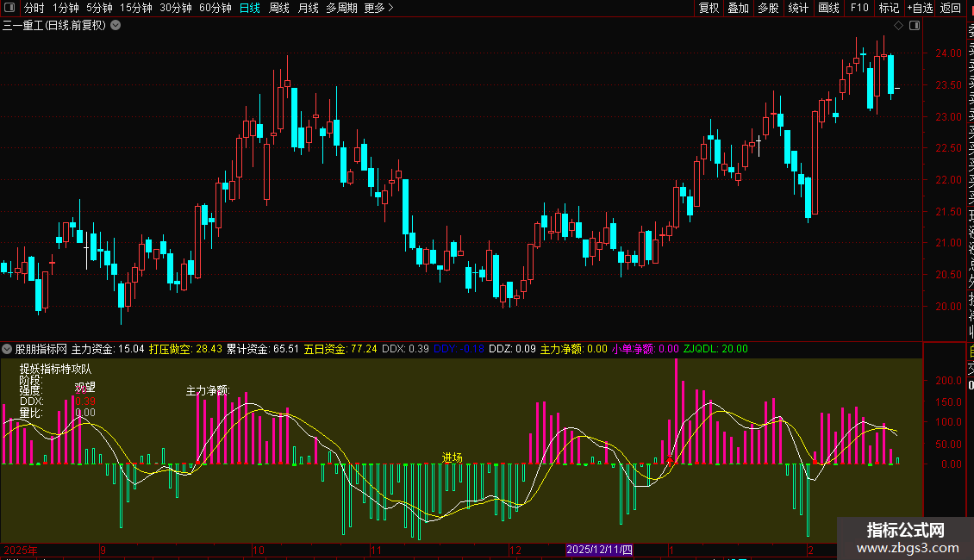Viewport: 974px width, 560px height.
Task: Switch to 周线 weekly chart
Action: click(279, 8)
